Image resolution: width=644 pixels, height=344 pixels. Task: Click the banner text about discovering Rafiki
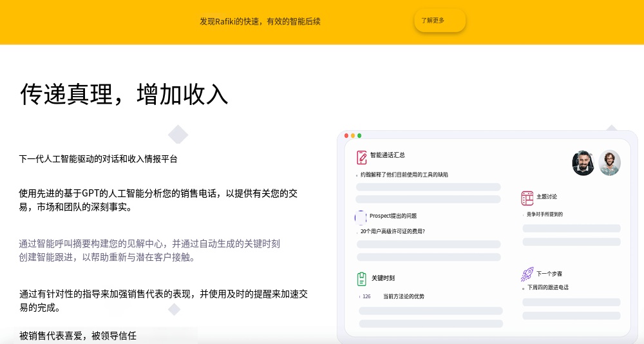click(x=260, y=21)
